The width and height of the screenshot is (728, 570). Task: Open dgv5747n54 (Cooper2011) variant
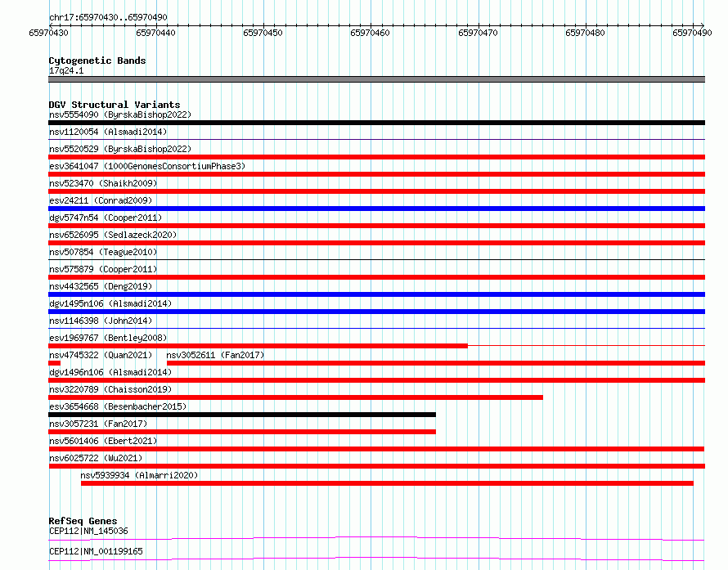[x=106, y=218]
